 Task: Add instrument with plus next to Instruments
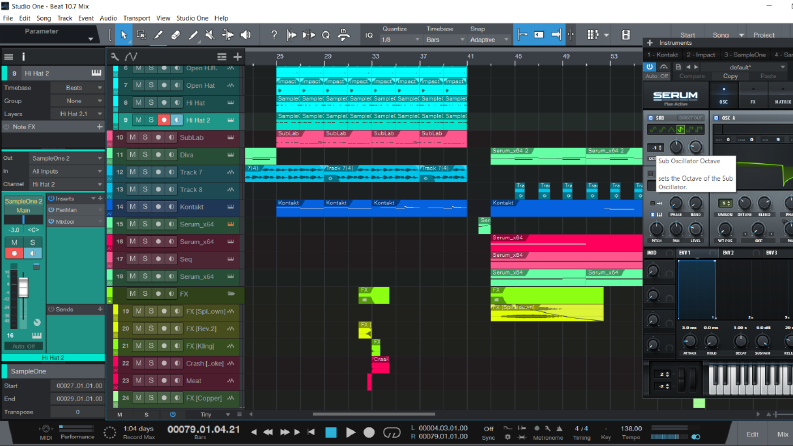(650, 43)
